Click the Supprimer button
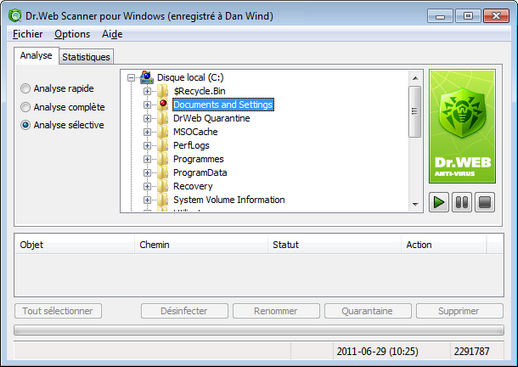This screenshot has width=518, height=367. coord(459,311)
